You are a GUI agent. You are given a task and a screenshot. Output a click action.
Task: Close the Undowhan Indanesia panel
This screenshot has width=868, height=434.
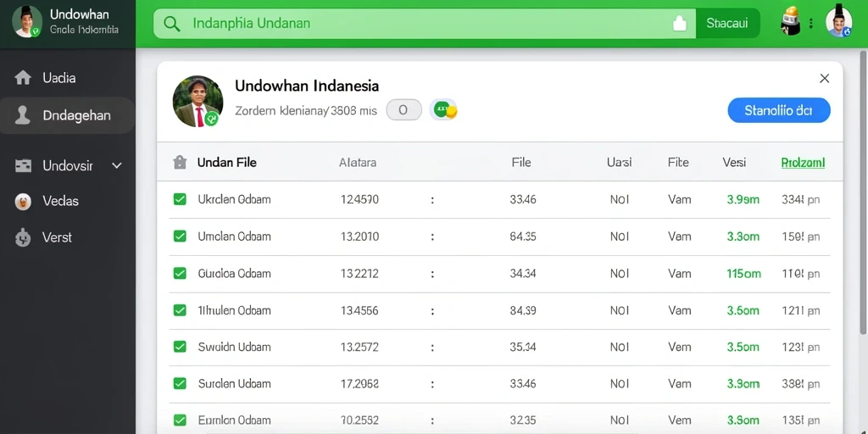[824, 79]
